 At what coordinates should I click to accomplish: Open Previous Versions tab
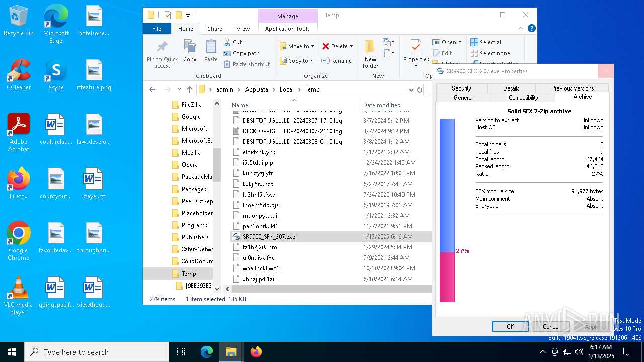click(572, 88)
